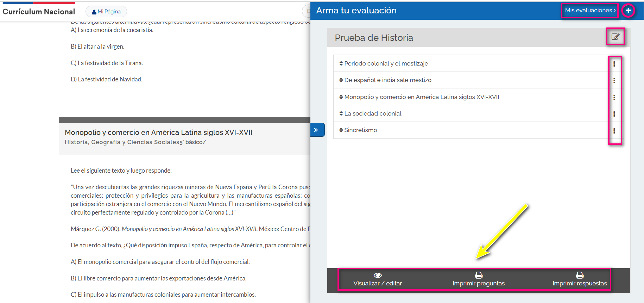Click answer C) El impulso a las manufacturas
The height and width of the screenshot is (303, 644).
163,295
